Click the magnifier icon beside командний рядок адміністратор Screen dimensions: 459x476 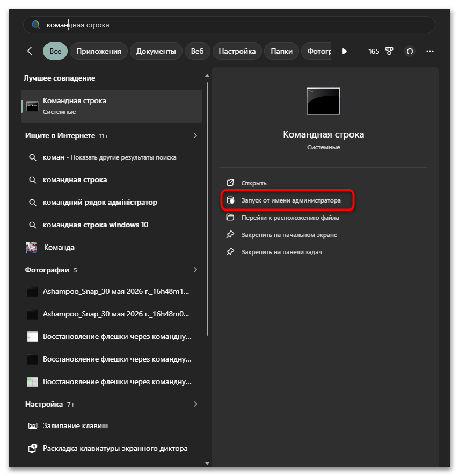32,203
